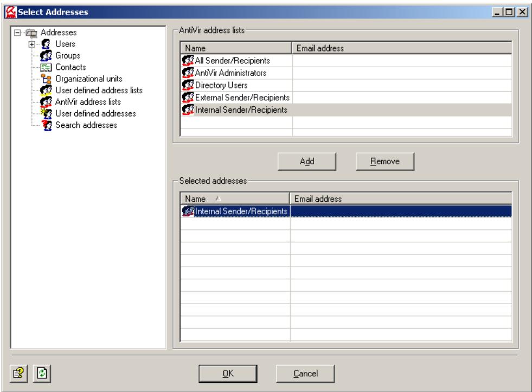This screenshot has height=392, width=532.
Task: Select External Sender/Recipients list row
Action: (346, 98)
